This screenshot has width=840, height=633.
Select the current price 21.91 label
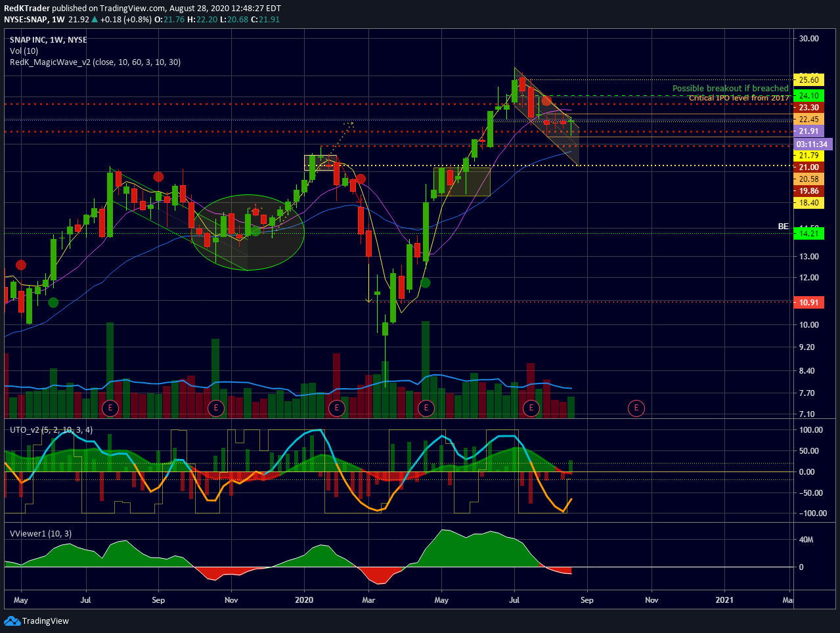(808, 131)
